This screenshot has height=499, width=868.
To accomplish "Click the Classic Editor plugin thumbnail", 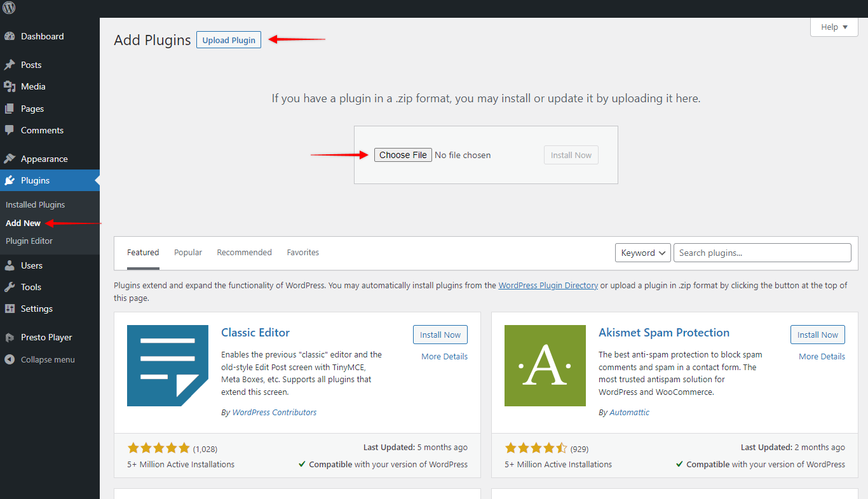I will (168, 366).
